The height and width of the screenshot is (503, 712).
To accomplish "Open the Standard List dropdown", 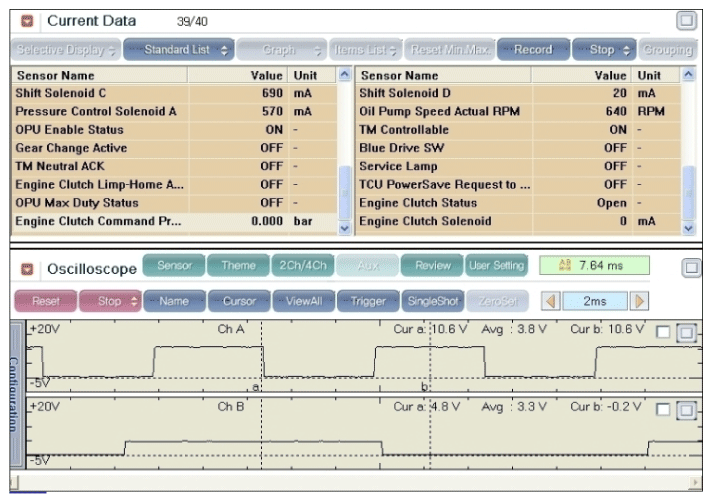I will tap(179, 49).
